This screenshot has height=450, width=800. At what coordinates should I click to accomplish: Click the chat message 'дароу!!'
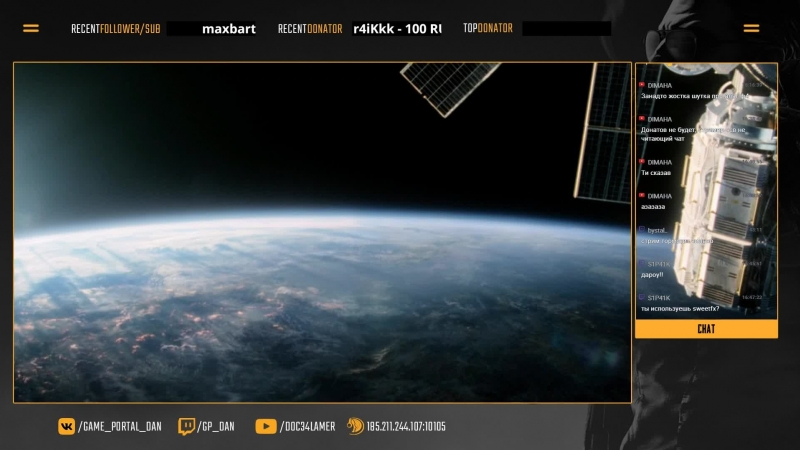pyautogui.click(x=652, y=274)
